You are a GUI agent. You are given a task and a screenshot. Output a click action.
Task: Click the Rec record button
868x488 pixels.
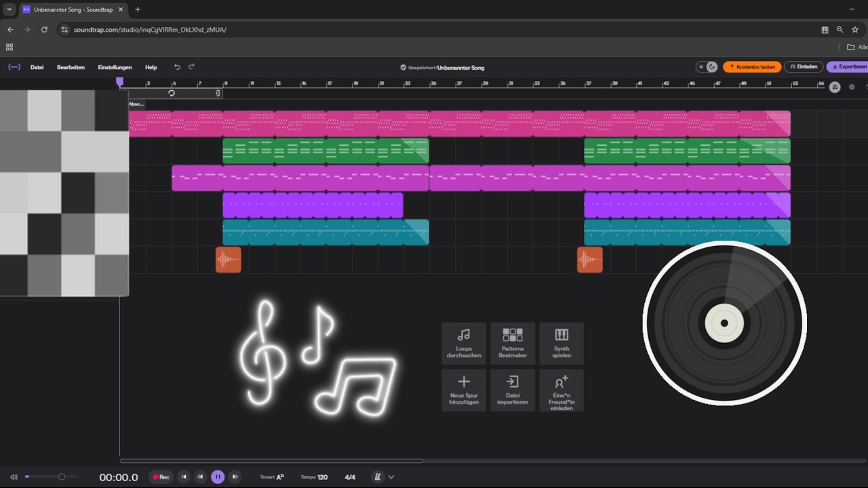[161, 477]
